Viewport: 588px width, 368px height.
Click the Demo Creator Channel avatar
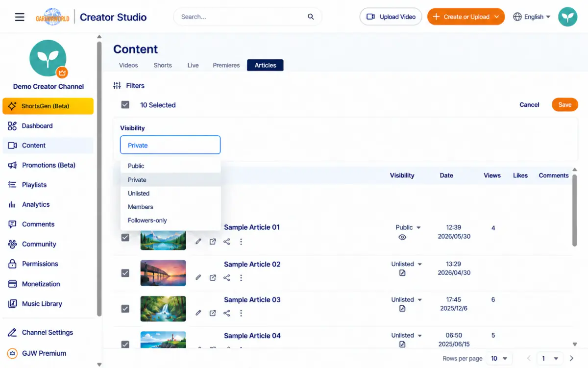tap(48, 58)
